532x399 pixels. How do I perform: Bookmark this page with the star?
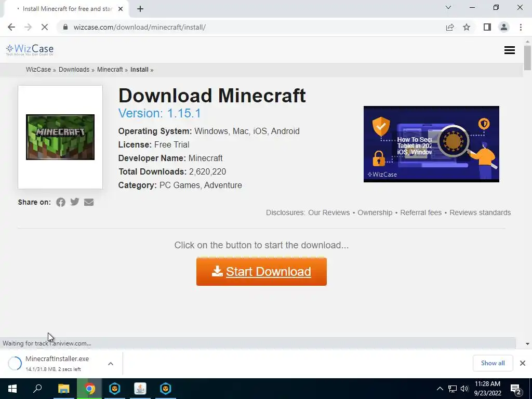(x=467, y=27)
